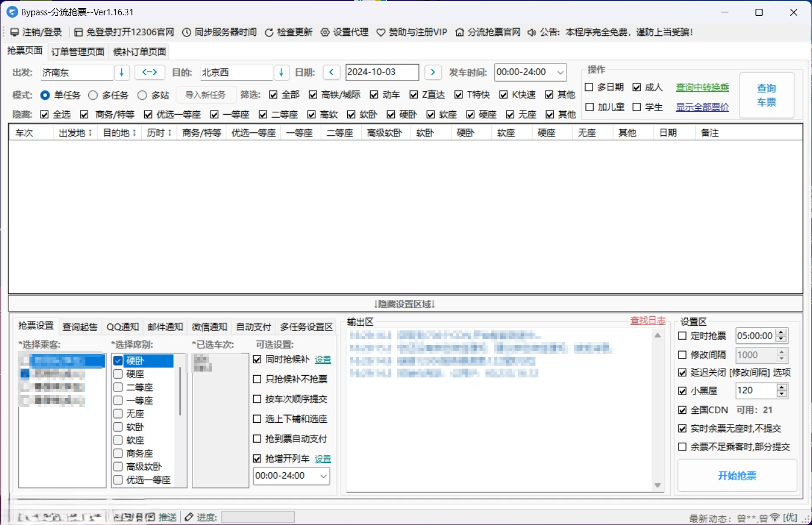Check 无座 in the seat list

[118, 414]
